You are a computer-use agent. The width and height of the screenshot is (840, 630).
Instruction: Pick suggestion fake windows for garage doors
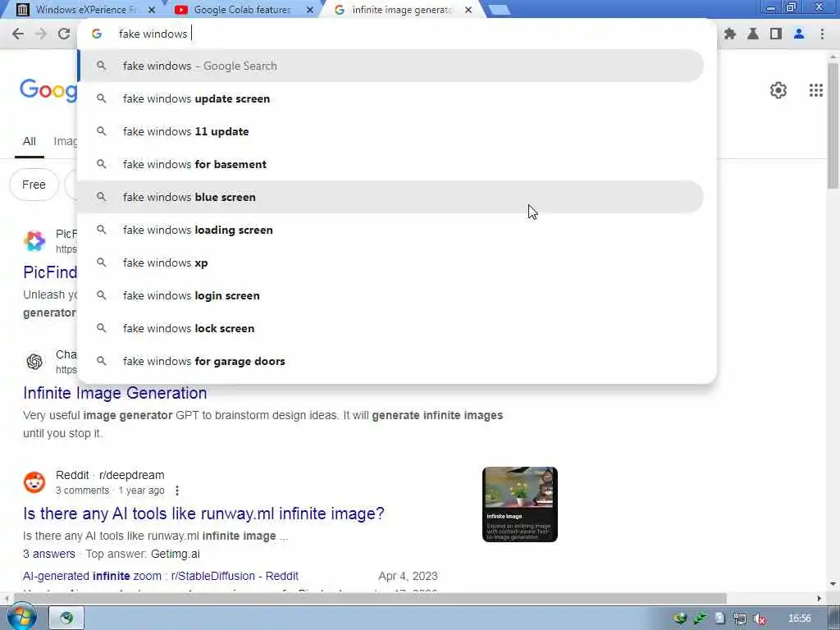(x=391, y=361)
